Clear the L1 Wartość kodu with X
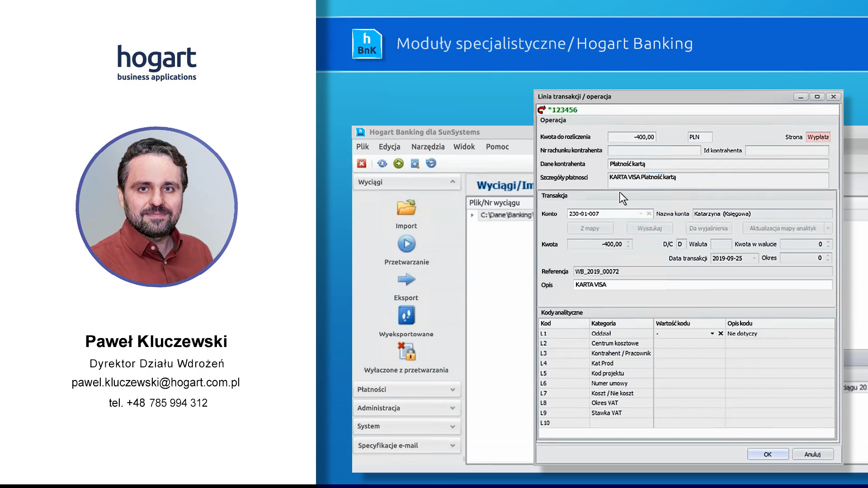Image resolution: width=868 pixels, height=488 pixels. (x=721, y=333)
